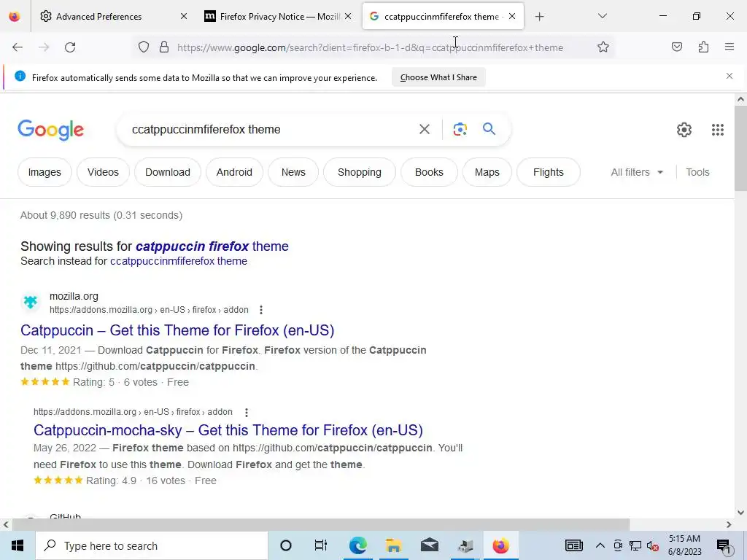Launch Microsoft Edge from the taskbar
747x560 pixels.
(357, 545)
